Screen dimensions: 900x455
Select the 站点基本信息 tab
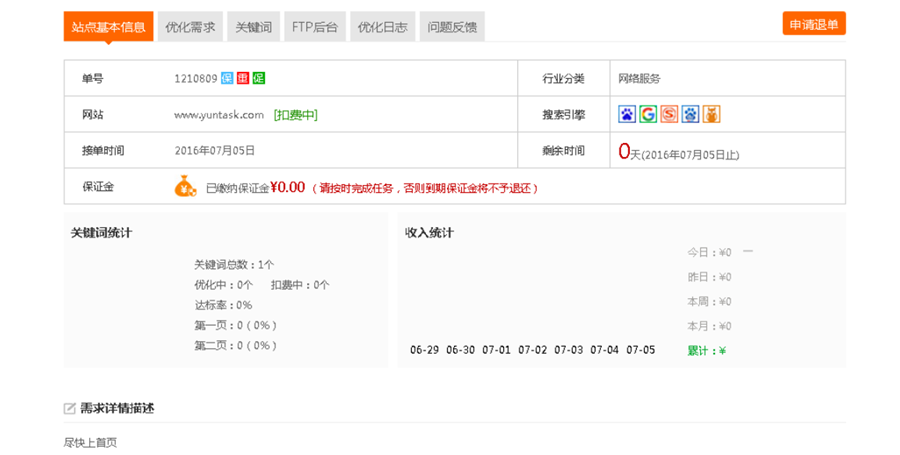(x=108, y=27)
